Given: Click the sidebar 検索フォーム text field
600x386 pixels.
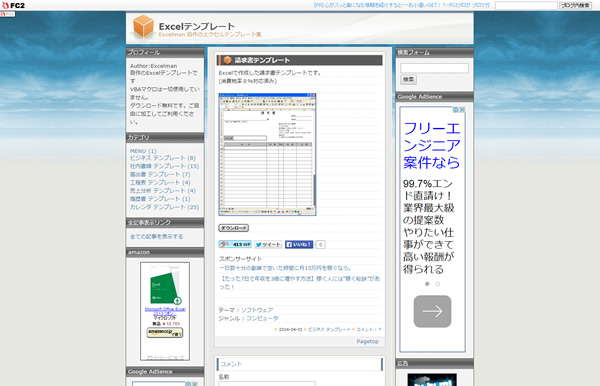Looking at the screenshot, I should pyautogui.click(x=434, y=68).
